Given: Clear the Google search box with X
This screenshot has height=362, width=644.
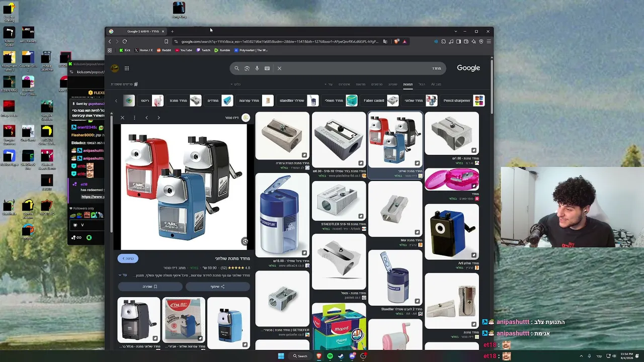Looking at the screenshot, I should (x=279, y=68).
